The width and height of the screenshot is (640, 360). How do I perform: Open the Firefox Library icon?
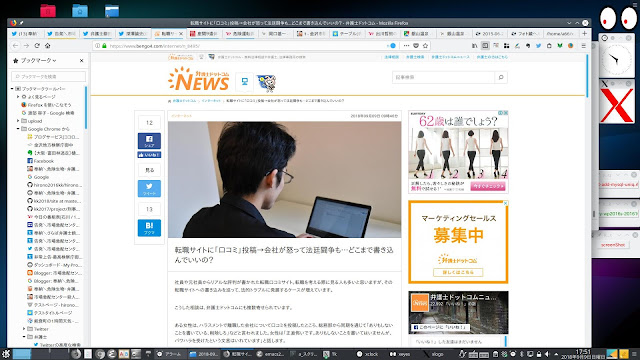pos(475,46)
